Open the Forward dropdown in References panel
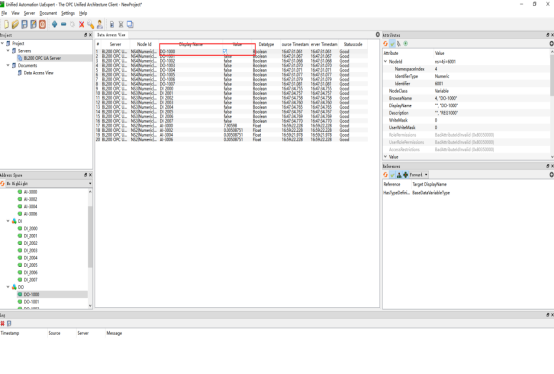554x374 pixels. pos(419,174)
